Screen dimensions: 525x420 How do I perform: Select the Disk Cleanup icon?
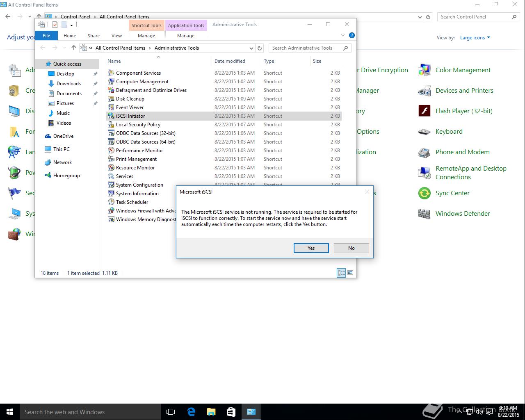point(111,99)
